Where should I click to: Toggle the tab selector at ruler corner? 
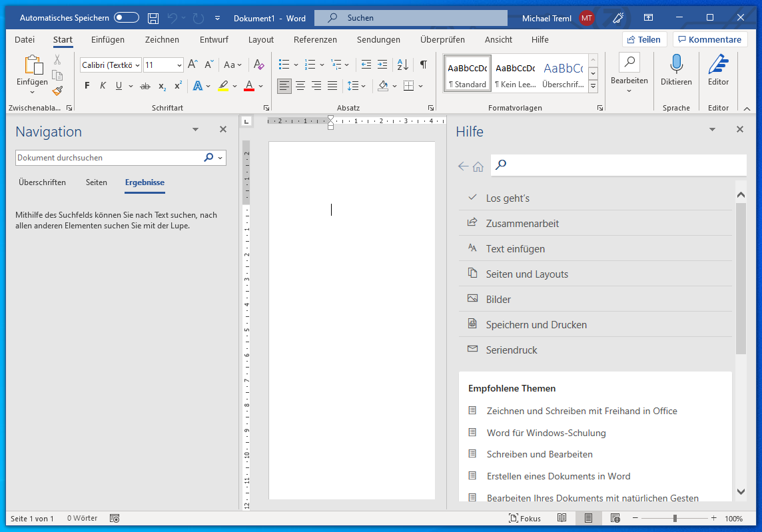click(x=246, y=121)
